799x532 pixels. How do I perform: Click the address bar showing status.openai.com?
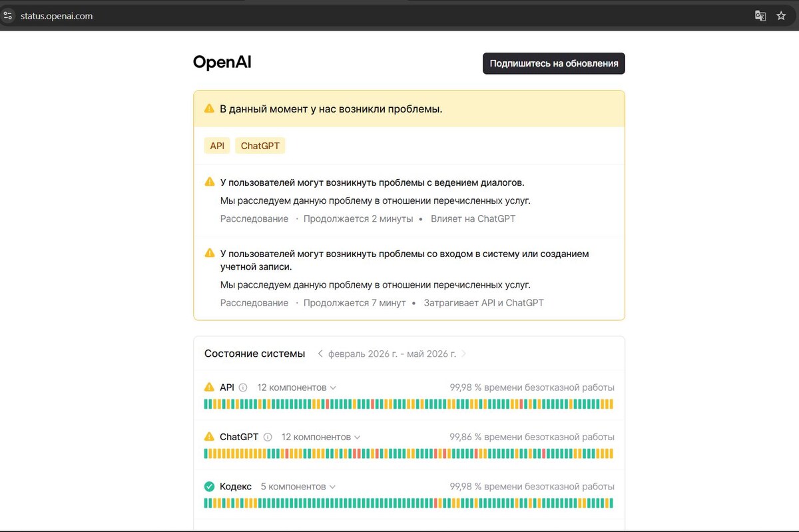pos(373,16)
